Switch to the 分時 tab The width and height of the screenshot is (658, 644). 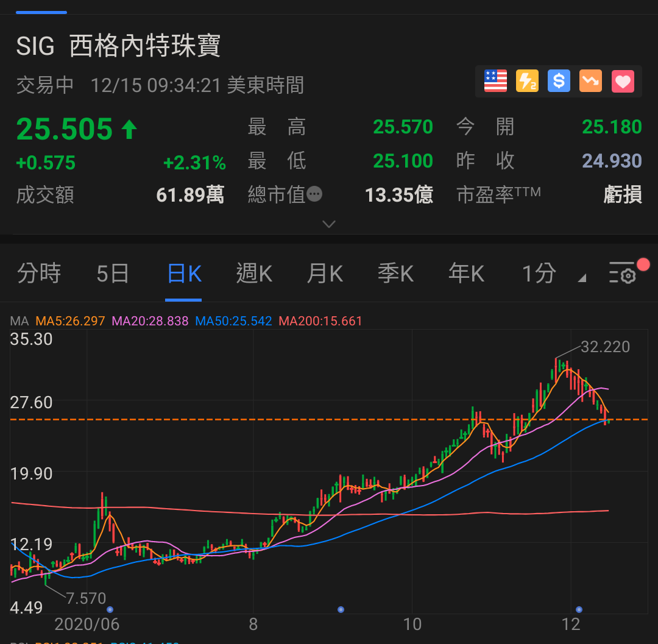click(39, 273)
